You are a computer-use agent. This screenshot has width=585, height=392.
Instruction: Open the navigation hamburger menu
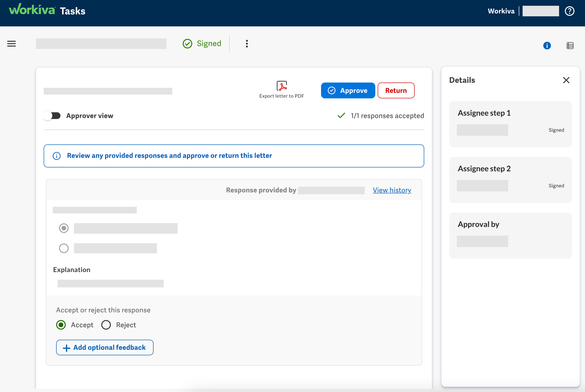coord(11,44)
